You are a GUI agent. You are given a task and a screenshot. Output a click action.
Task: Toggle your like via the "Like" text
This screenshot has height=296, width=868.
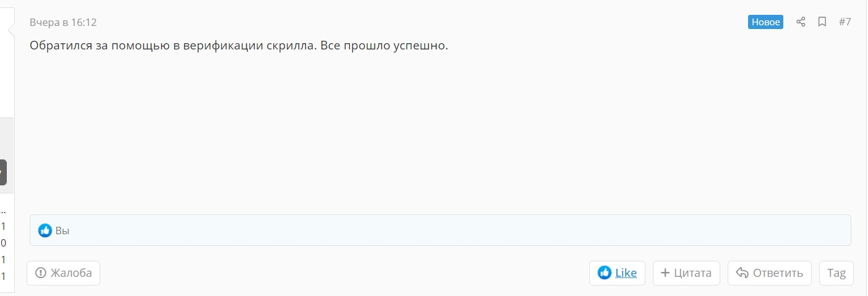[x=626, y=273]
